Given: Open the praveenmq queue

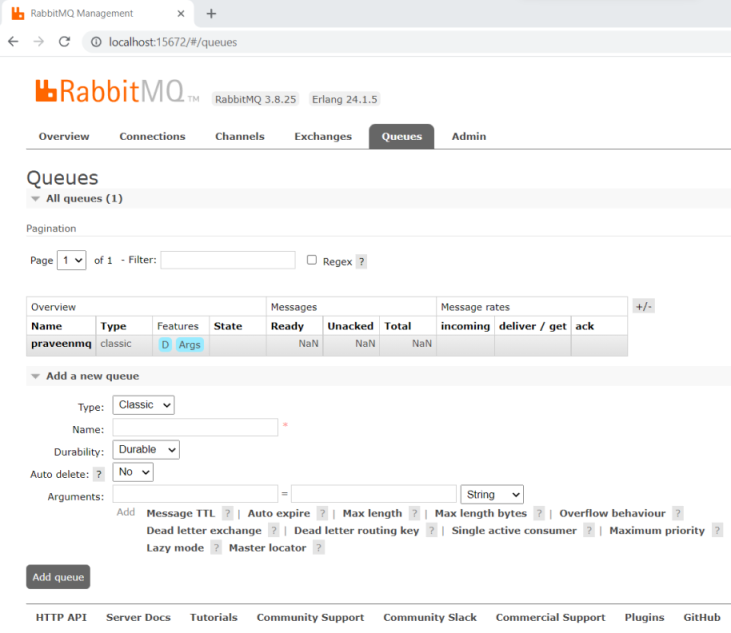Looking at the screenshot, I should coord(61,344).
